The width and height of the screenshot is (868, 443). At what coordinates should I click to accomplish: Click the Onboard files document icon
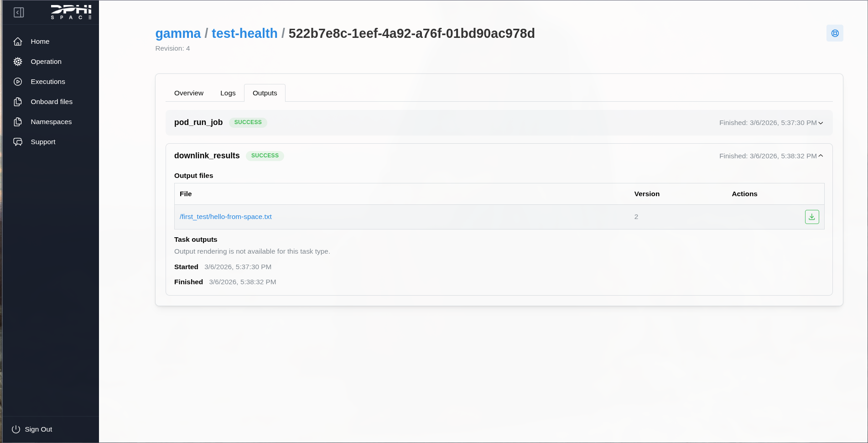point(18,102)
